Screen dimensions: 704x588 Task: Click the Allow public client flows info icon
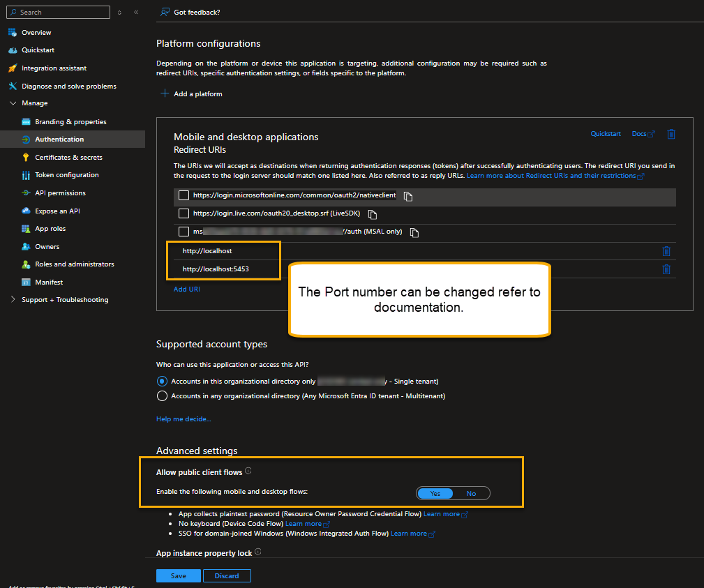[x=248, y=471]
